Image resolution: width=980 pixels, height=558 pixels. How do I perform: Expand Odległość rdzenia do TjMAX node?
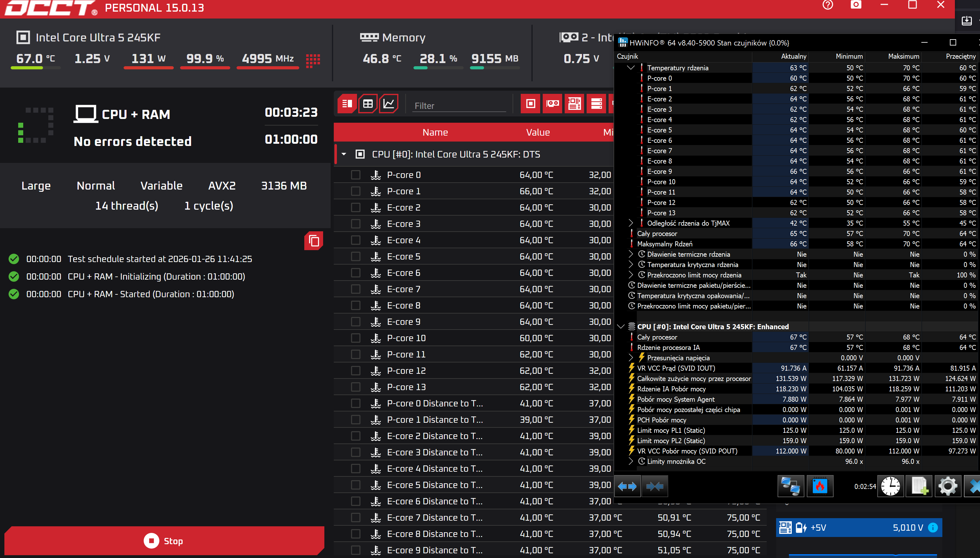pyautogui.click(x=631, y=223)
